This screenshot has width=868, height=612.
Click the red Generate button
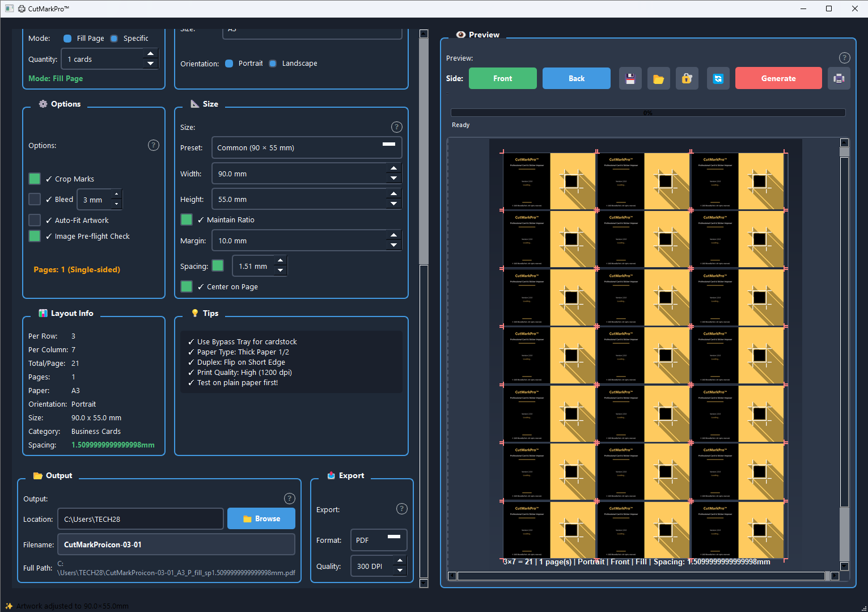[778, 78]
